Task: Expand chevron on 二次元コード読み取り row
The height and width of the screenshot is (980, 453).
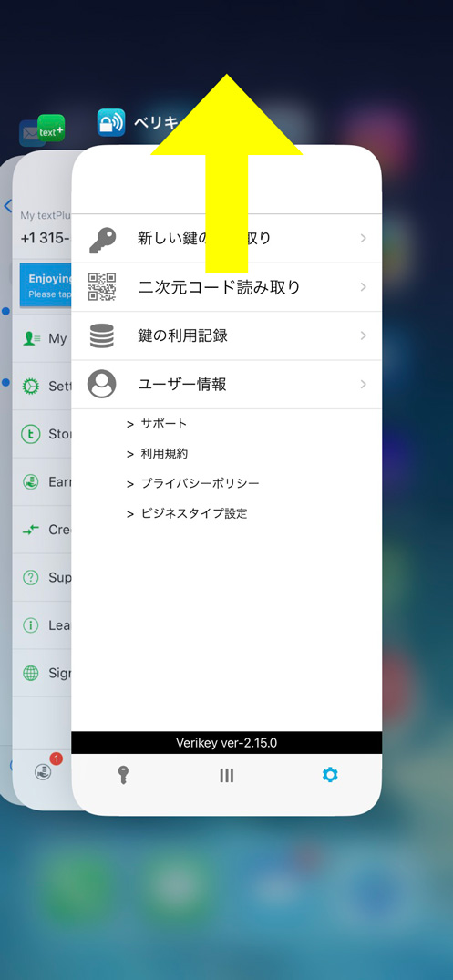Action: point(364,287)
